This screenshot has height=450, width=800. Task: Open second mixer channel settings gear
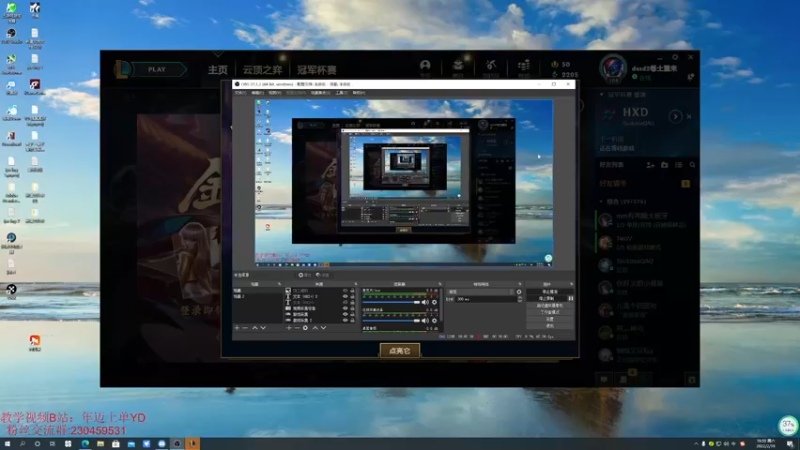pyautogui.click(x=435, y=321)
